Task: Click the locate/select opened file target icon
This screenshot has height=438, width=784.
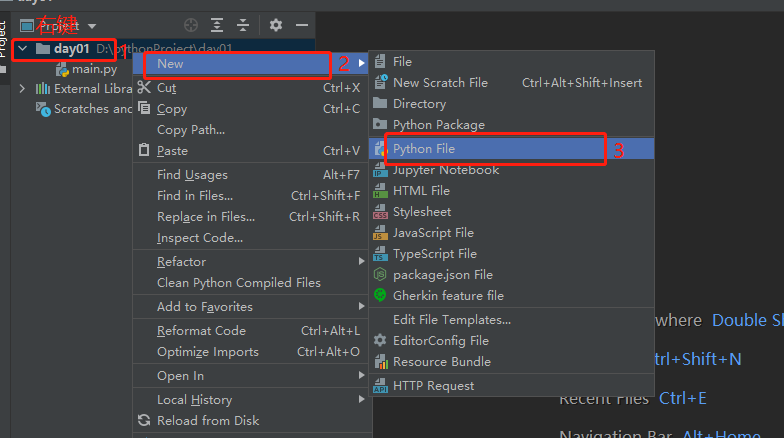Action: pos(191,25)
